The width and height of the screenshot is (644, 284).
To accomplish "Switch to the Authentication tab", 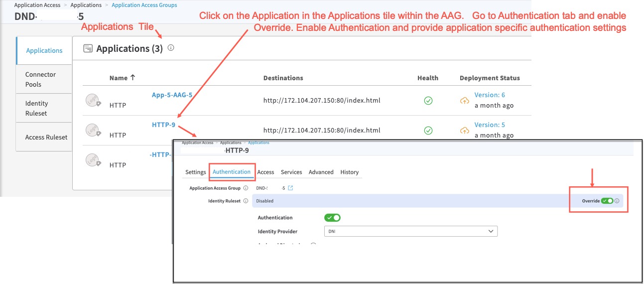I will 232,172.
